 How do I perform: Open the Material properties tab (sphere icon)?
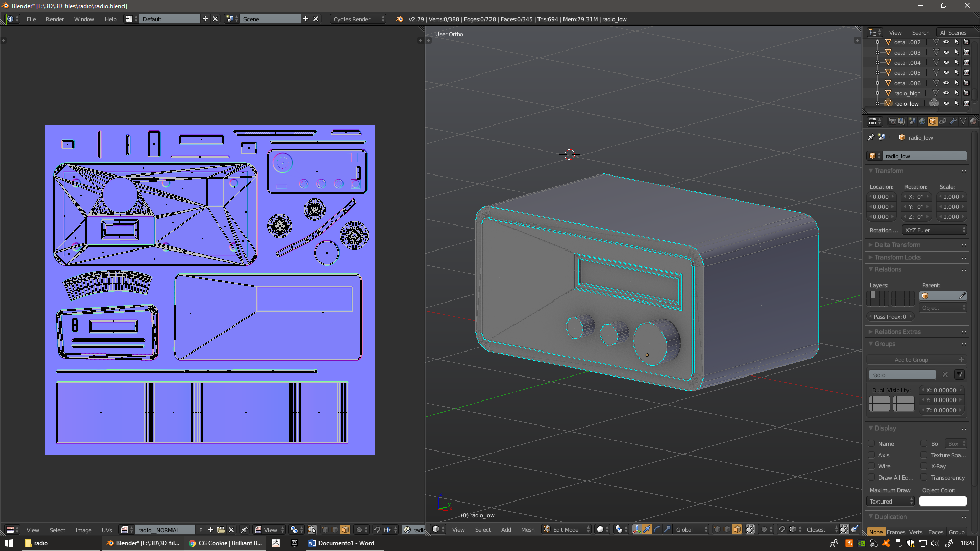pyautogui.click(x=974, y=121)
